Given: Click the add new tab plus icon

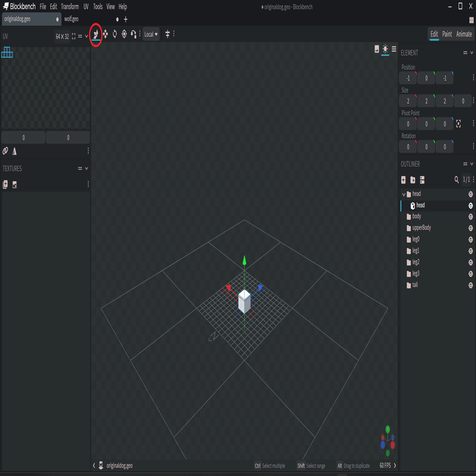Looking at the screenshot, I should 126,19.
